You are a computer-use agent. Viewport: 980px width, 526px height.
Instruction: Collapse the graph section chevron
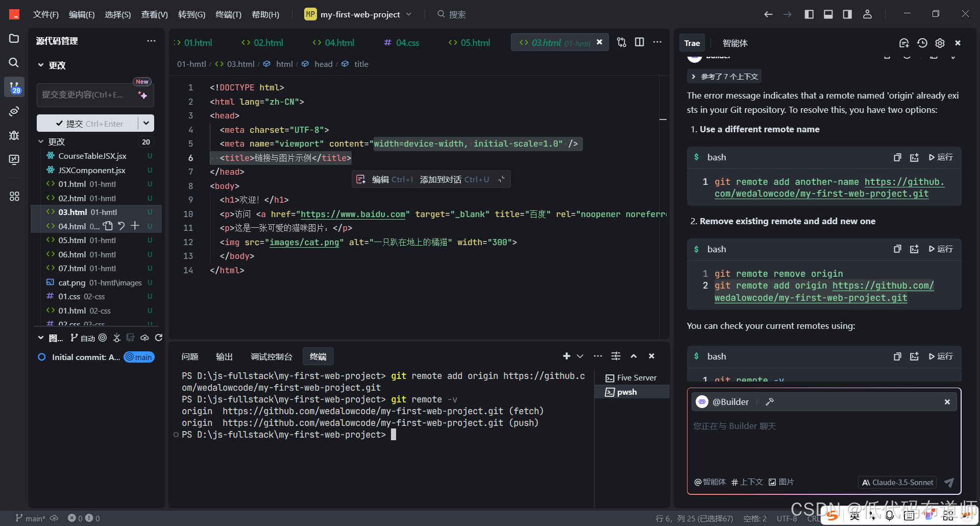pos(41,338)
